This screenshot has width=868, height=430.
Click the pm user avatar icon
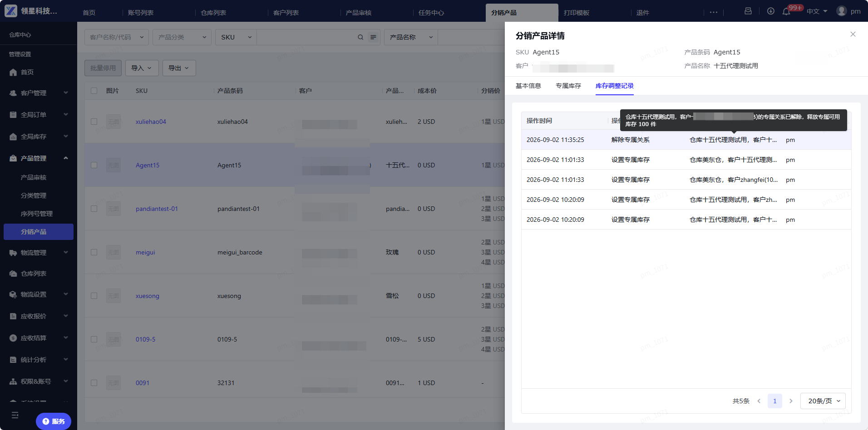point(842,11)
